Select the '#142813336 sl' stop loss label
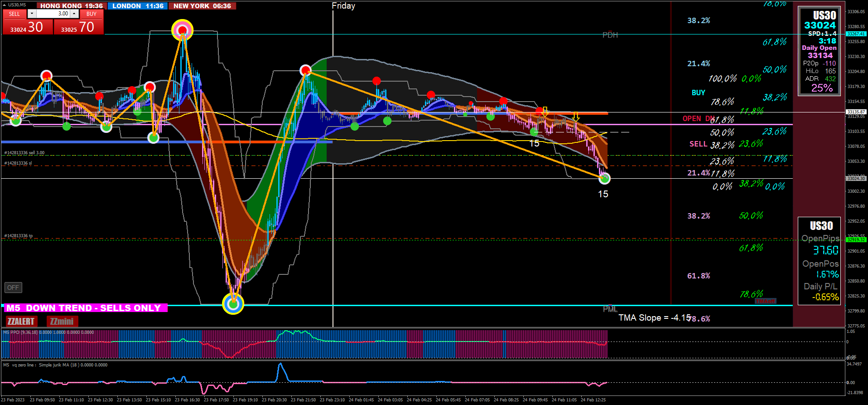The image size is (868, 405). [18, 163]
